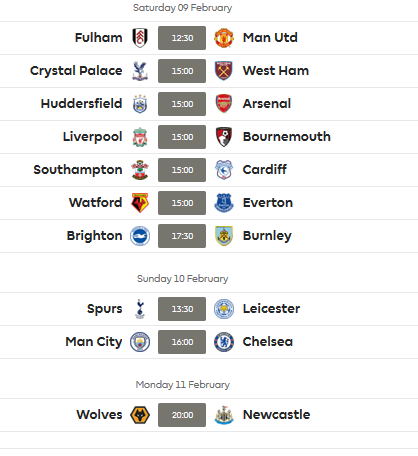Click the Liverpool club crest

pos(140,137)
